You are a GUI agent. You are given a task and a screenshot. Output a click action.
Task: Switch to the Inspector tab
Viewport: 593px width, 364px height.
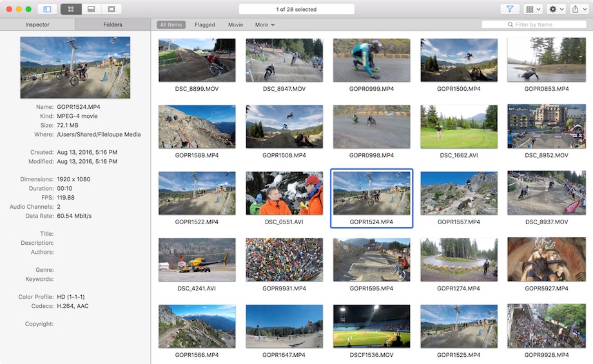click(37, 24)
